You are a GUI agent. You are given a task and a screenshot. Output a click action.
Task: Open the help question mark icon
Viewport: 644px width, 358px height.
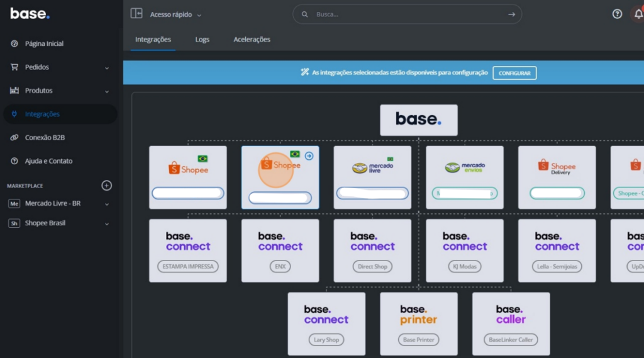pos(617,14)
